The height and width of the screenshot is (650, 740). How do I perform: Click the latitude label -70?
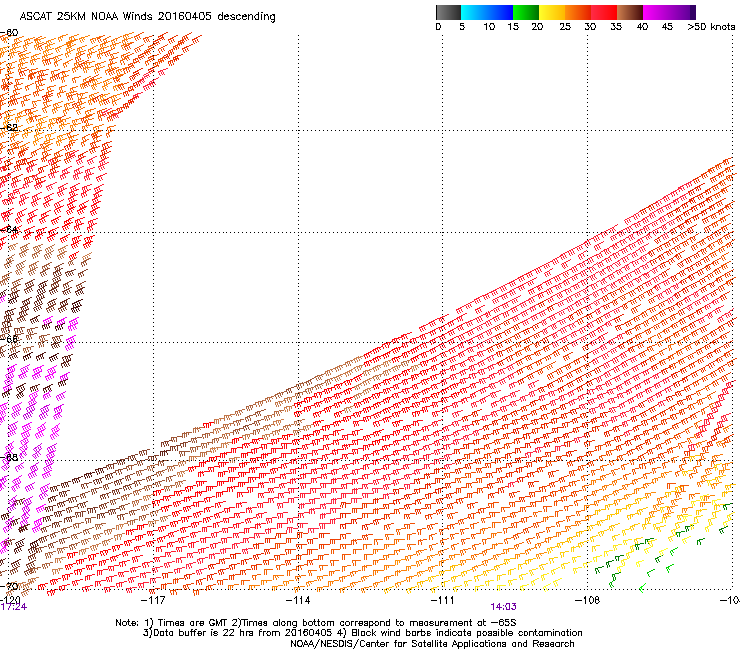pyautogui.click(x=9, y=586)
